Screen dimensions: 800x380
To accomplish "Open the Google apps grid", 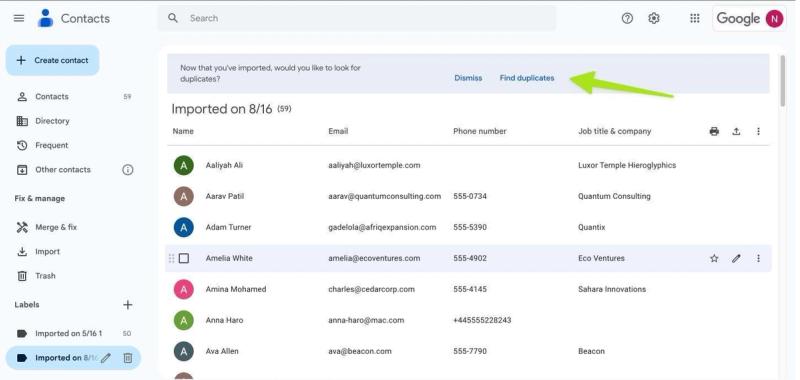I will [x=694, y=18].
